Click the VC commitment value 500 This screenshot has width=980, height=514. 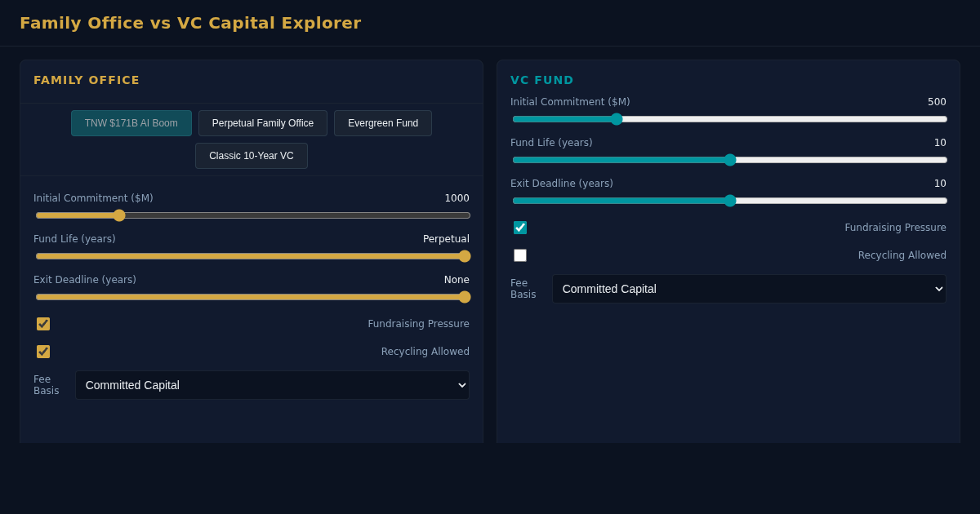click(937, 102)
